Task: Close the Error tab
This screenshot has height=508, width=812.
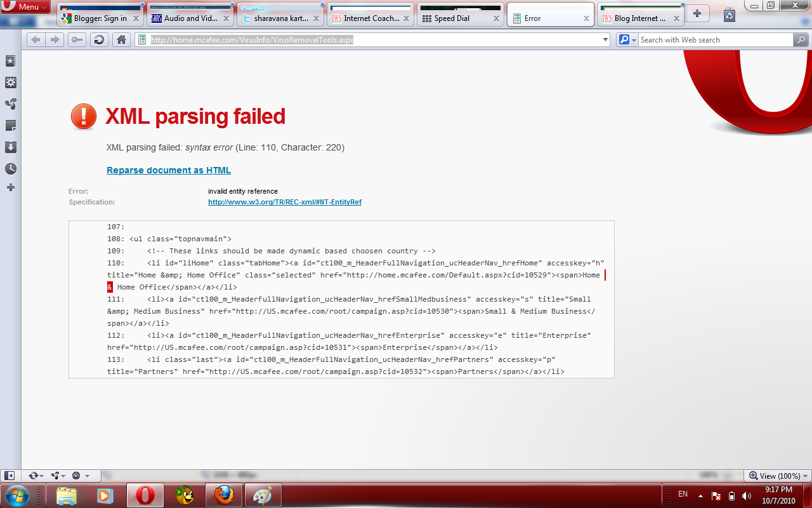Action: (586, 18)
